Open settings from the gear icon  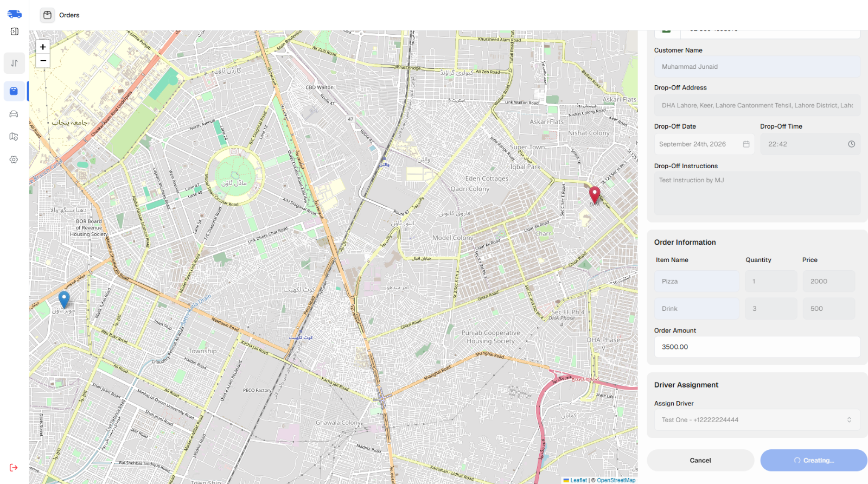14,160
